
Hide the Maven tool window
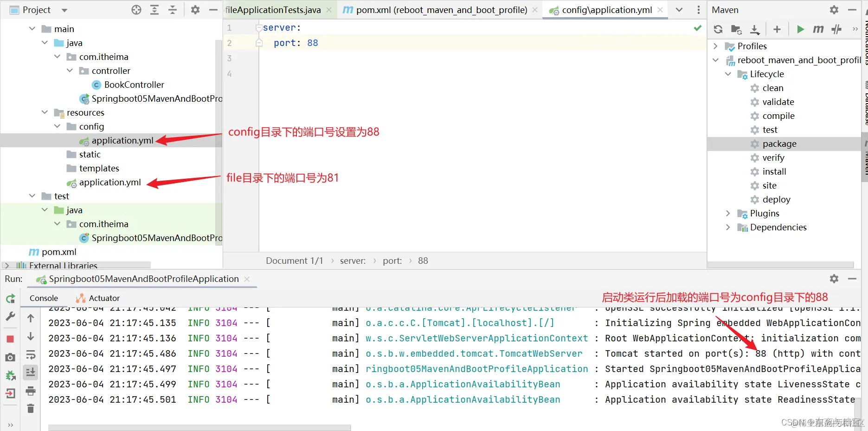click(852, 10)
